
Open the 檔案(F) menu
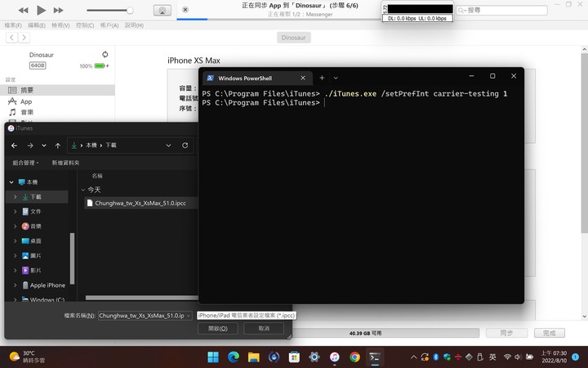coord(13,25)
